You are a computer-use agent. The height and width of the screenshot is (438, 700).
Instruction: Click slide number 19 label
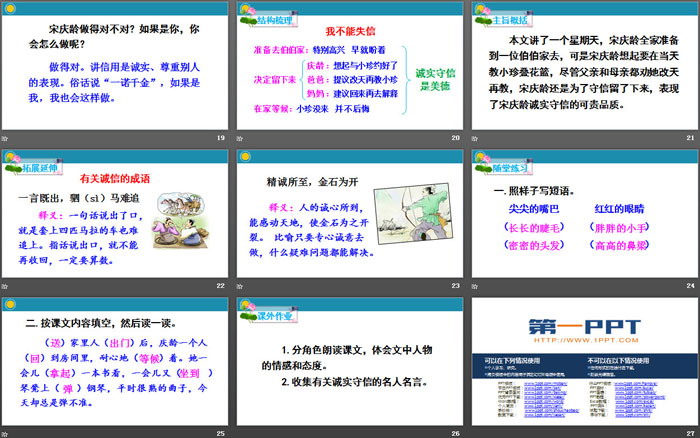tap(221, 138)
